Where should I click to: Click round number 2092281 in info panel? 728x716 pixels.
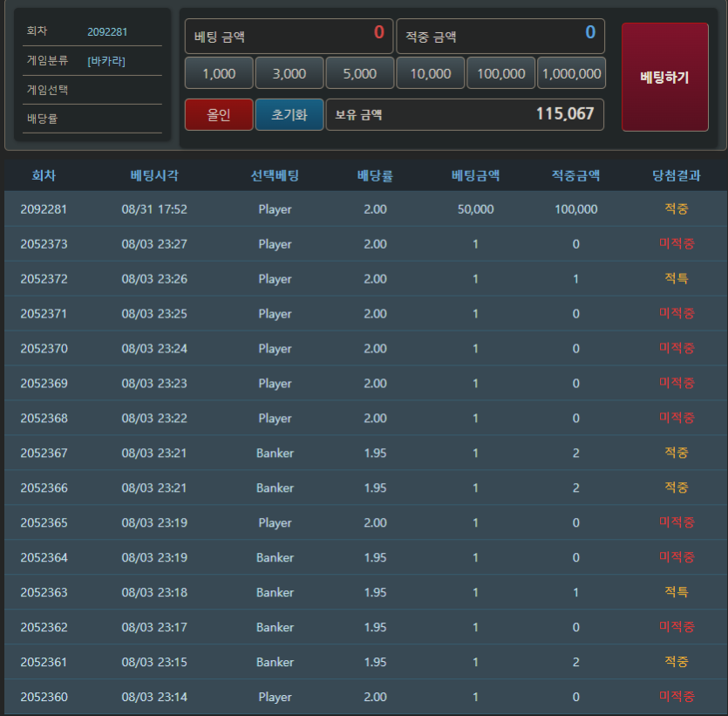[107, 32]
